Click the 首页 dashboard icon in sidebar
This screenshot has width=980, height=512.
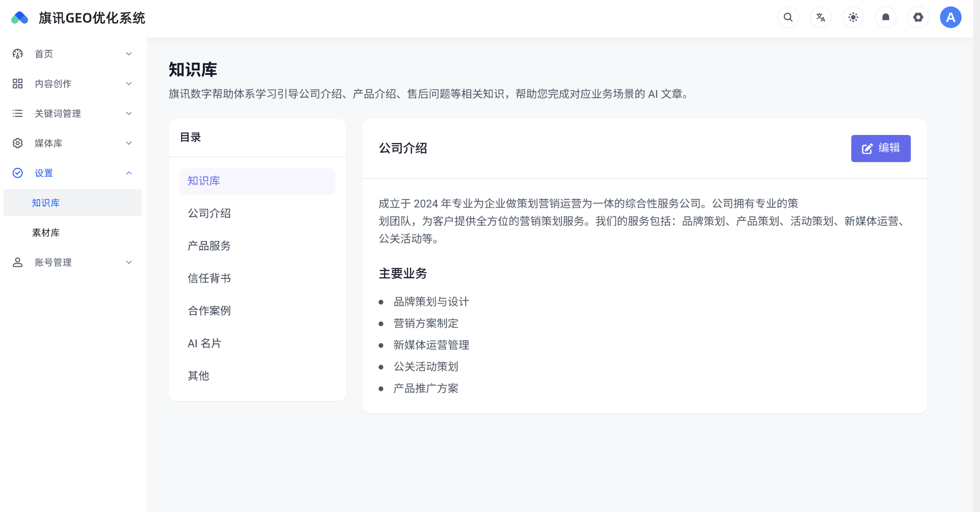[18, 54]
